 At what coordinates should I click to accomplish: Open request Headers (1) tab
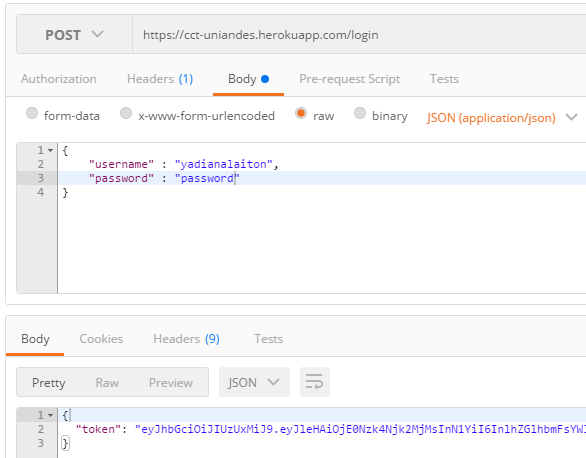pos(160,79)
